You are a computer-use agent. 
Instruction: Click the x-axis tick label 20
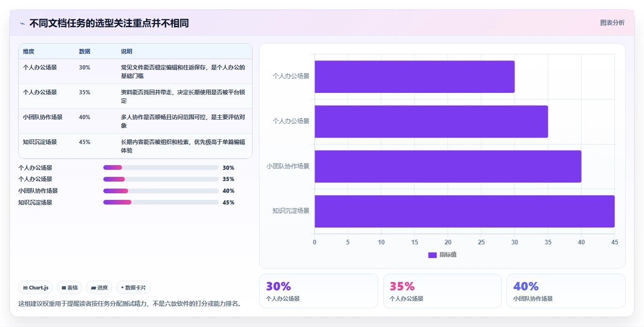[448, 242]
